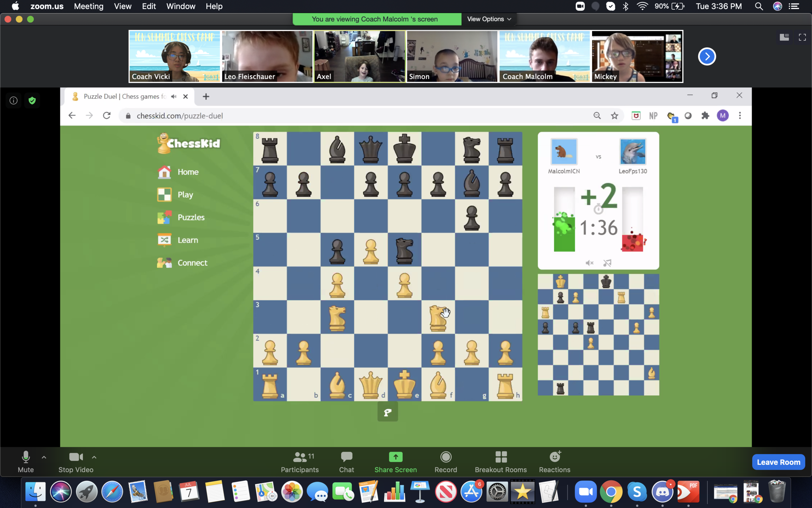Expand the View Options dropdown

(x=489, y=19)
